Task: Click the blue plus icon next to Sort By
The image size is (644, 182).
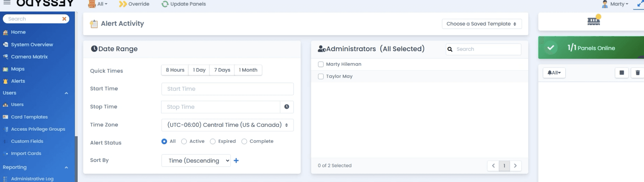Action: coord(236,160)
